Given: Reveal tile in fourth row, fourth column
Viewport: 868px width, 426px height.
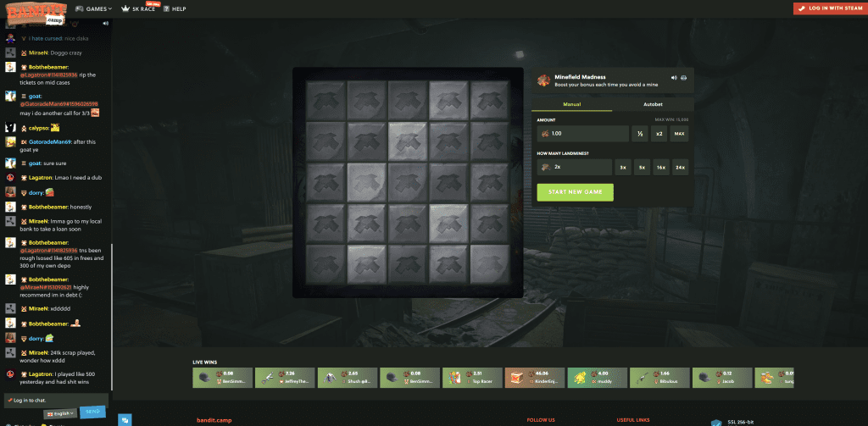Looking at the screenshot, I should (448, 224).
